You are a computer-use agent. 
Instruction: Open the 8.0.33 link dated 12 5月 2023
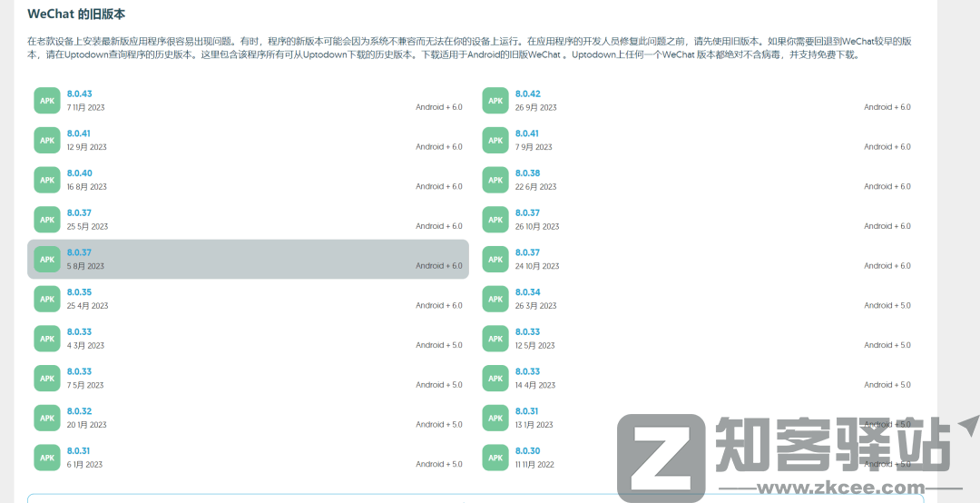click(527, 332)
